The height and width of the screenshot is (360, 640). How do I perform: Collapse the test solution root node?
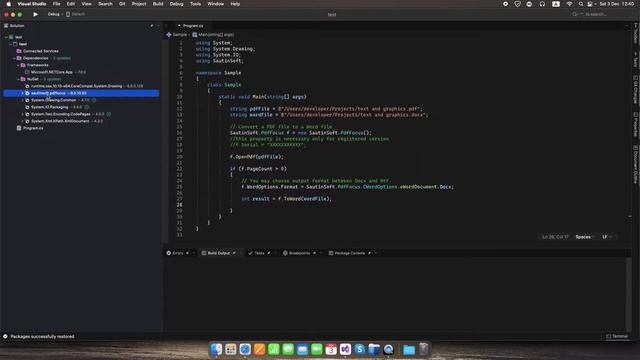click(6, 37)
